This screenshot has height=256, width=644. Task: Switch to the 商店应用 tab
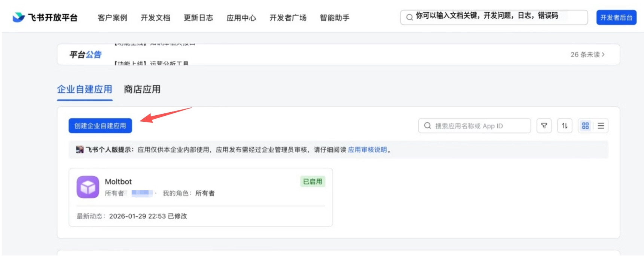[142, 89]
